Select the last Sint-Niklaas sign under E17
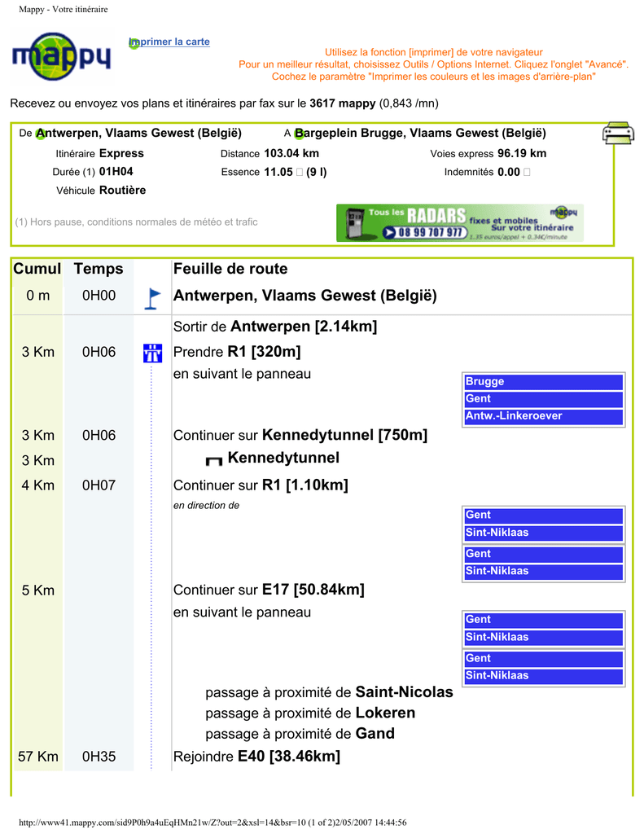This screenshot has width=644, height=834. click(543, 676)
